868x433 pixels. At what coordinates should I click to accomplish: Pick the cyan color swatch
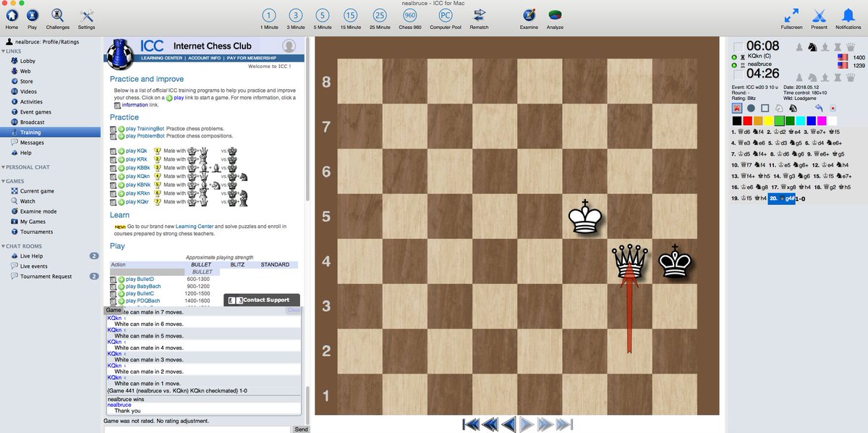[801, 121]
